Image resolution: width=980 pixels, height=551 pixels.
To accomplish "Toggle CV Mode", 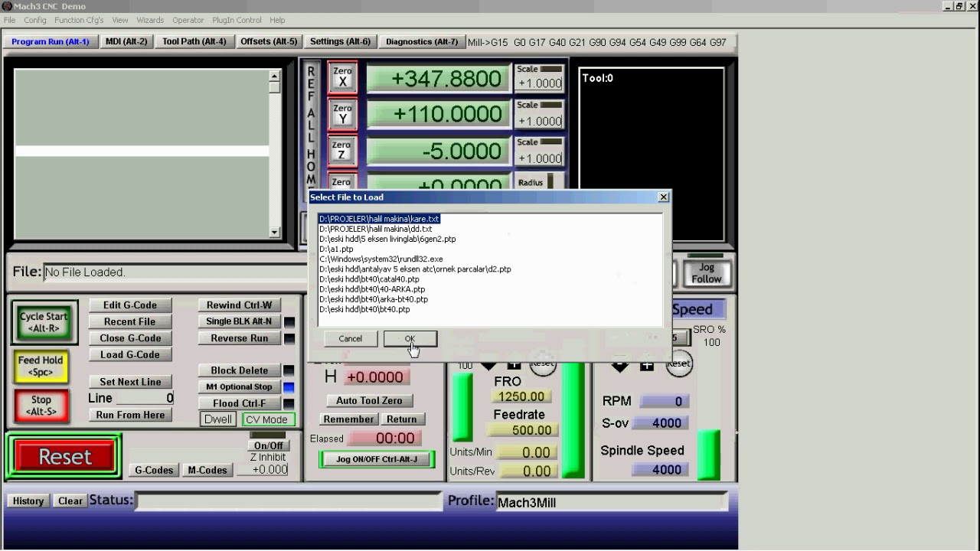I will (268, 419).
